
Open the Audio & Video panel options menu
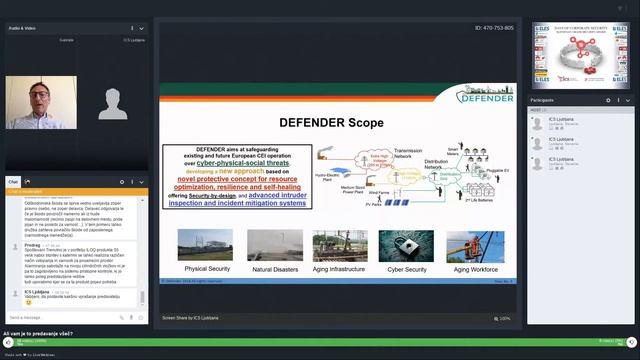132,28
